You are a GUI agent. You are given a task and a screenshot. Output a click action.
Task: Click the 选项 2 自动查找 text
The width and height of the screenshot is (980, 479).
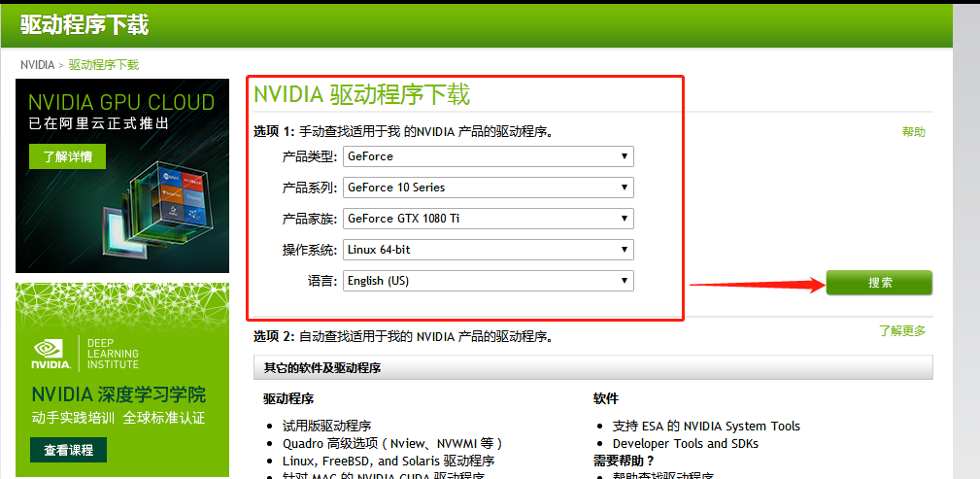tap(403, 337)
